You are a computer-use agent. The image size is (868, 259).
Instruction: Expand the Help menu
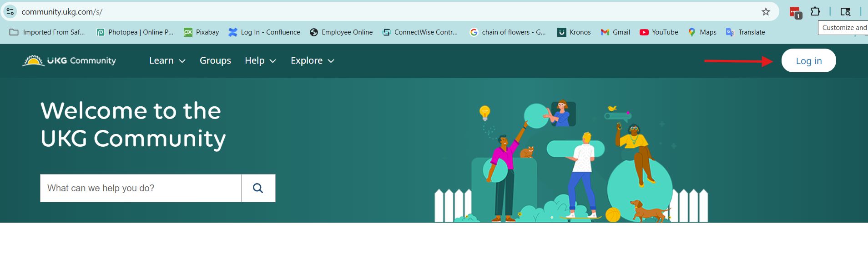click(x=260, y=60)
